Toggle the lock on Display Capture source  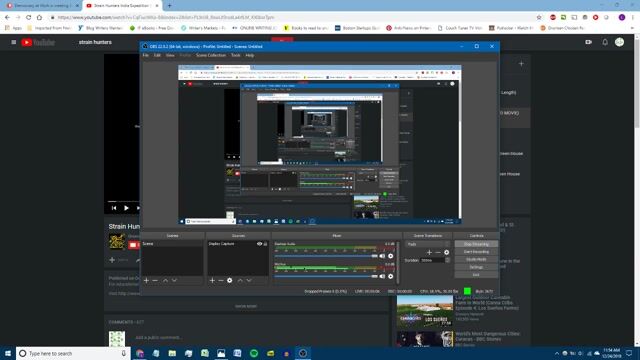click(265, 244)
